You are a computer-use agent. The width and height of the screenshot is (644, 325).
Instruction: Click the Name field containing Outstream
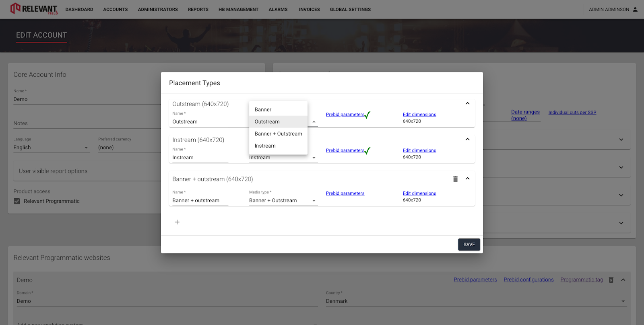point(200,121)
